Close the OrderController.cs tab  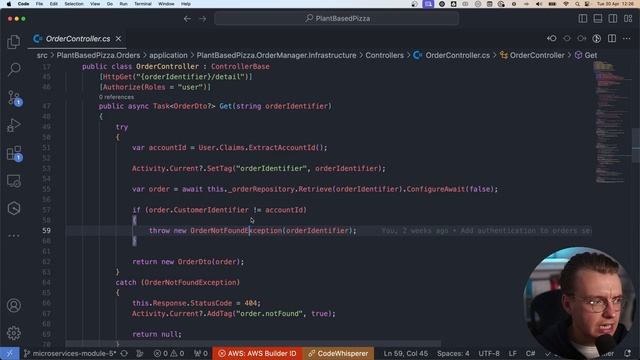coord(118,39)
